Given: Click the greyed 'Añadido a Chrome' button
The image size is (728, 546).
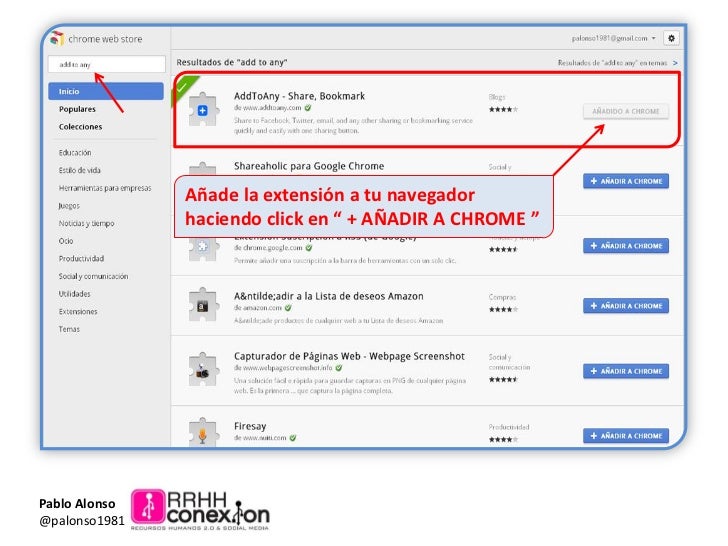Looking at the screenshot, I should coord(626,111).
